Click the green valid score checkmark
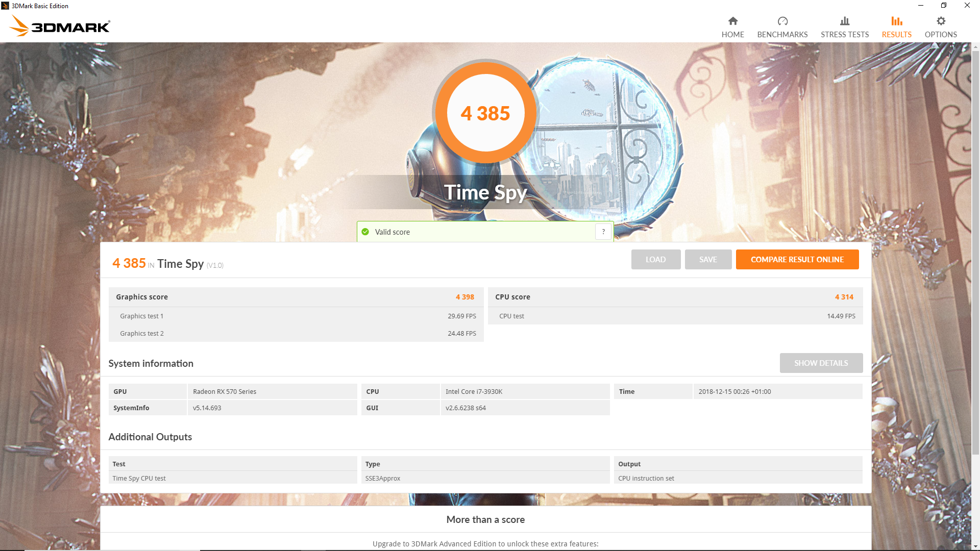The width and height of the screenshot is (980, 551). pos(365,232)
